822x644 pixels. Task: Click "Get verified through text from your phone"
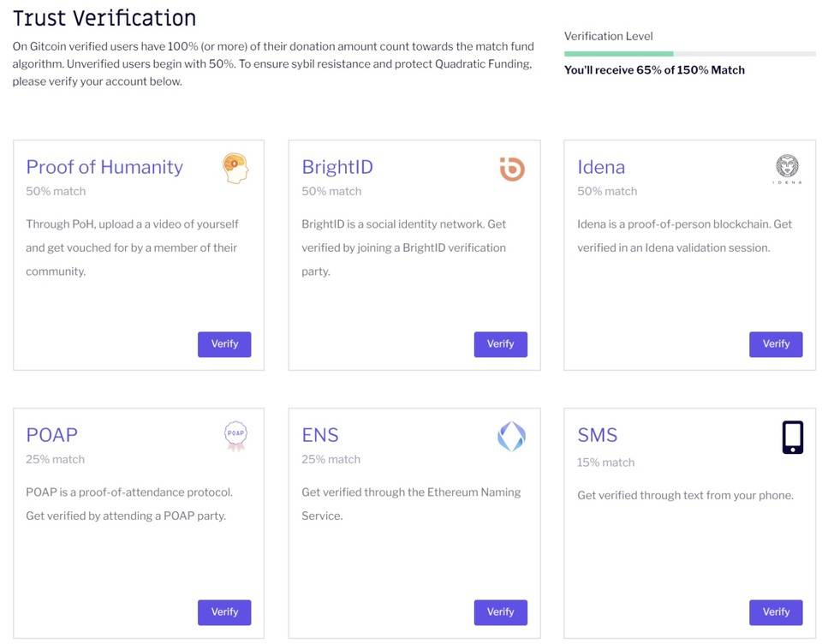coord(685,496)
